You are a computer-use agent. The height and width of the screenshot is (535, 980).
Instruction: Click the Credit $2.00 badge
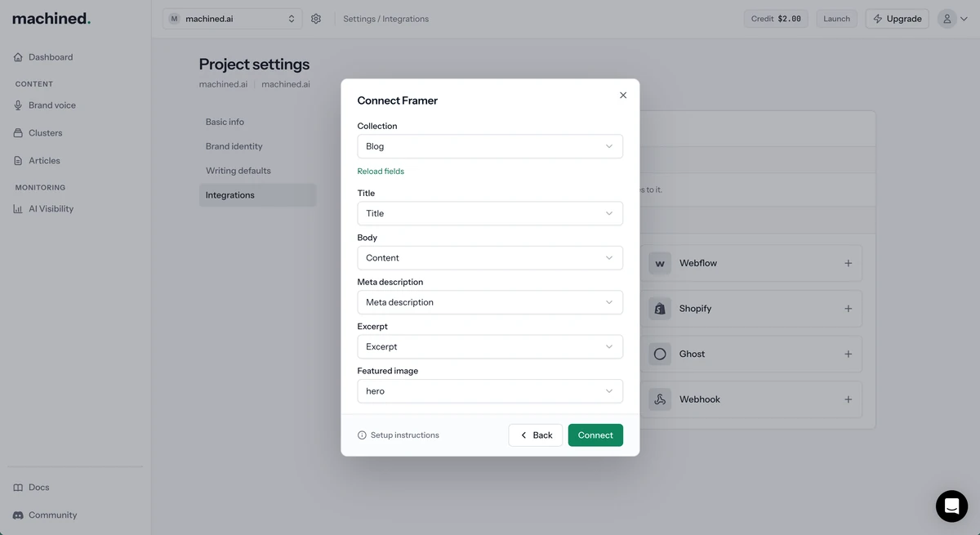tap(776, 19)
